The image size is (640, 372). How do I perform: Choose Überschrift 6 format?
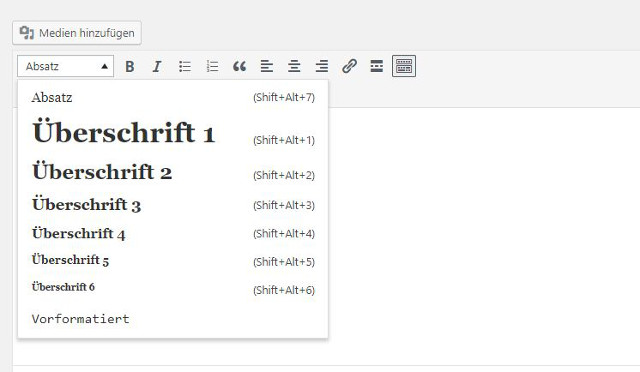click(173, 288)
